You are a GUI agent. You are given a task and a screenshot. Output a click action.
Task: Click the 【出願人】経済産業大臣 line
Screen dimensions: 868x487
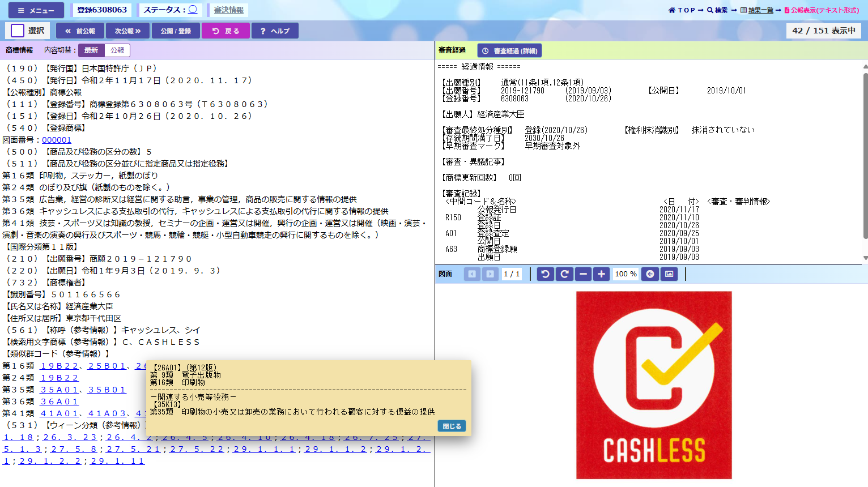click(x=483, y=114)
